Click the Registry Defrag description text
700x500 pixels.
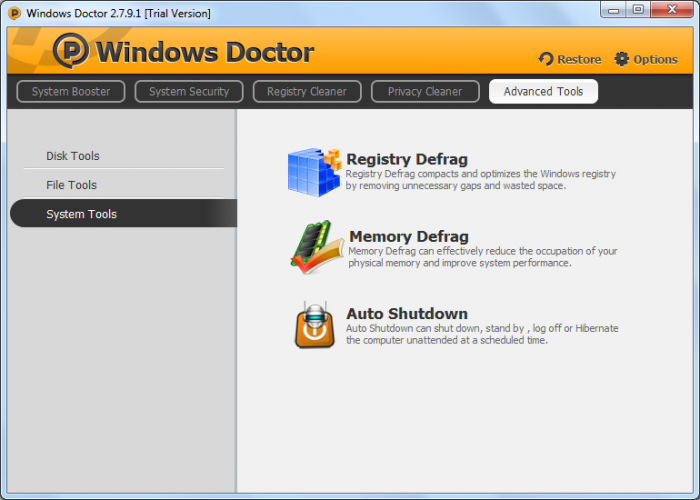[x=480, y=179]
